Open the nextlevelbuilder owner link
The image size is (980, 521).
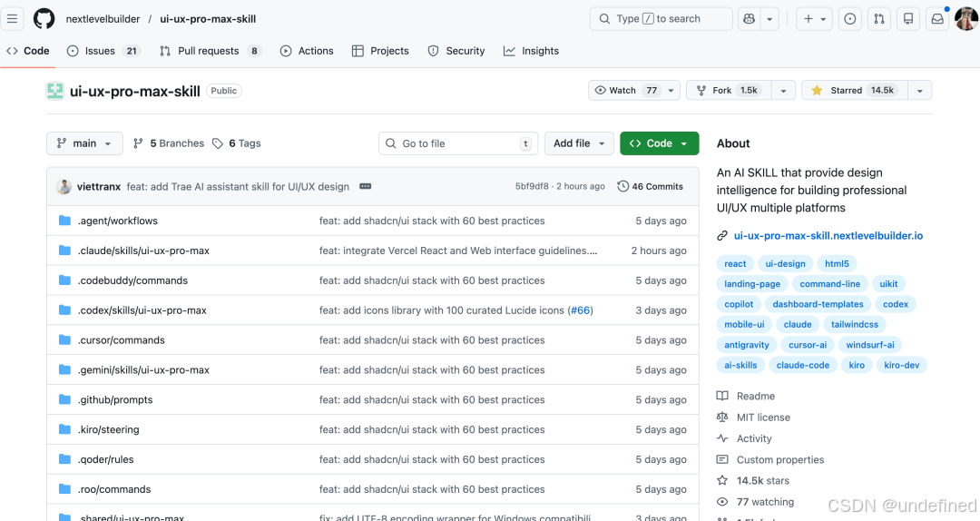pyautogui.click(x=103, y=19)
